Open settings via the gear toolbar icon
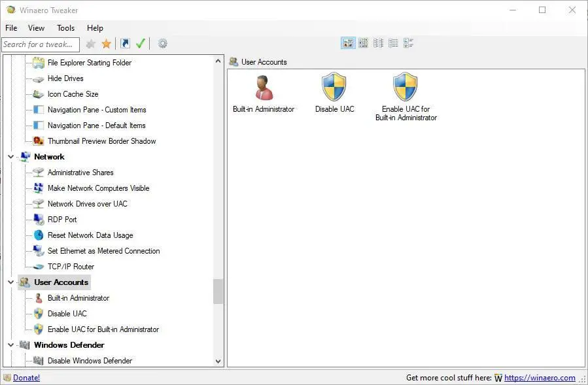The width and height of the screenshot is (588, 385). (x=162, y=44)
